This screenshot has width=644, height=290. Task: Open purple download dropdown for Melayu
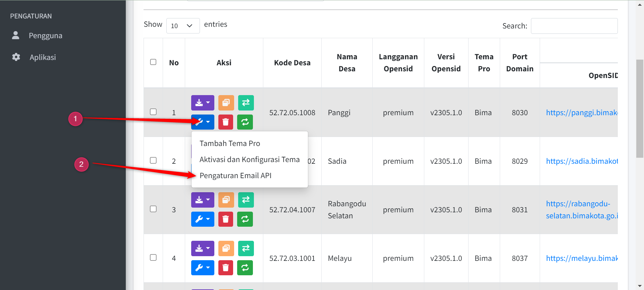[x=203, y=248]
